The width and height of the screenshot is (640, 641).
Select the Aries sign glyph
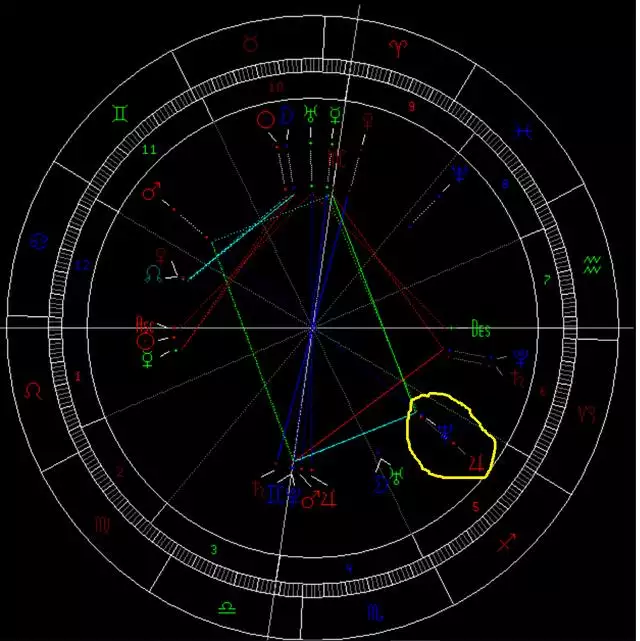click(398, 48)
